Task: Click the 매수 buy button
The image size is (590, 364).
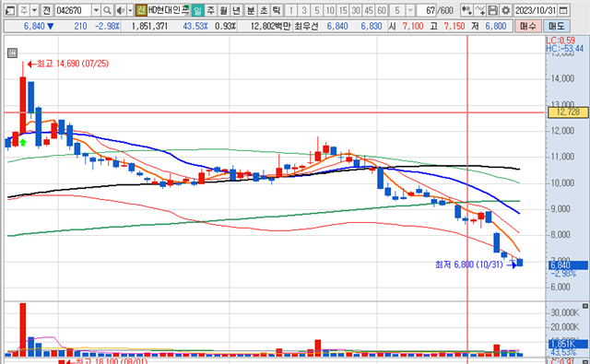Action: point(528,27)
